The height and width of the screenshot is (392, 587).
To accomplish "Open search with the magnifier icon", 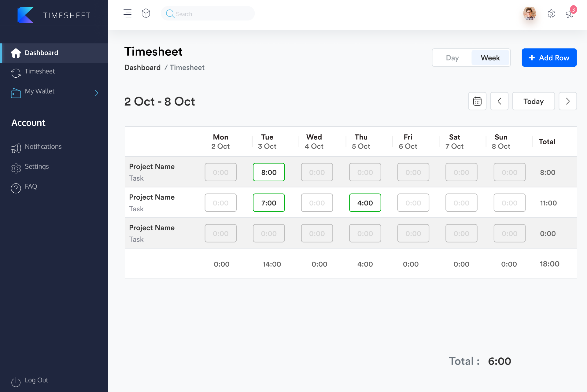I will tap(170, 14).
